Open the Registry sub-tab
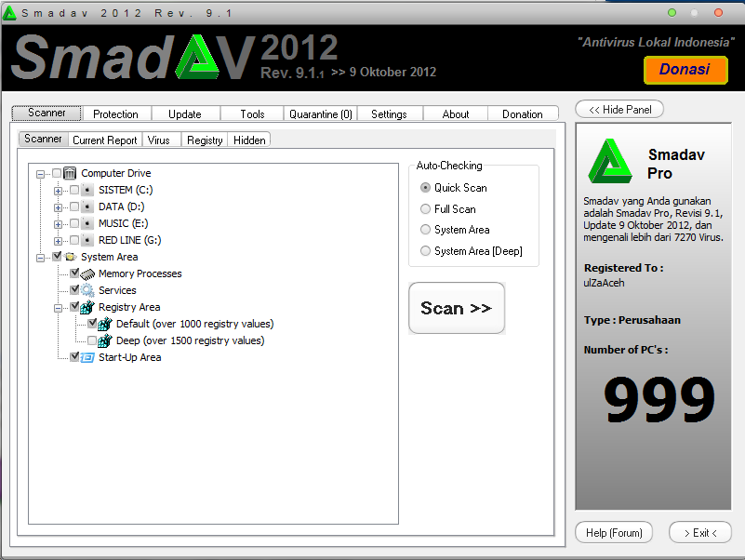 [205, 140]
